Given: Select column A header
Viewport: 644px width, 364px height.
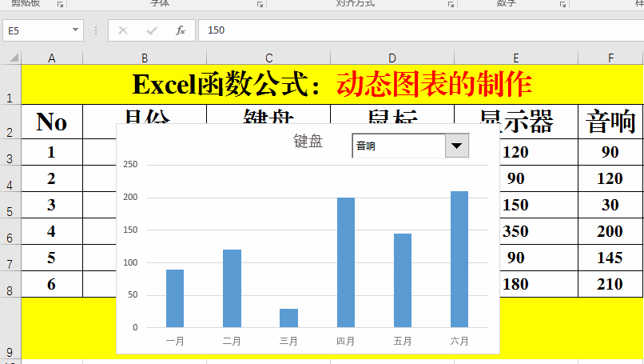Looking at the screenshot, I should pyautogui.click(x=52, y=58).
